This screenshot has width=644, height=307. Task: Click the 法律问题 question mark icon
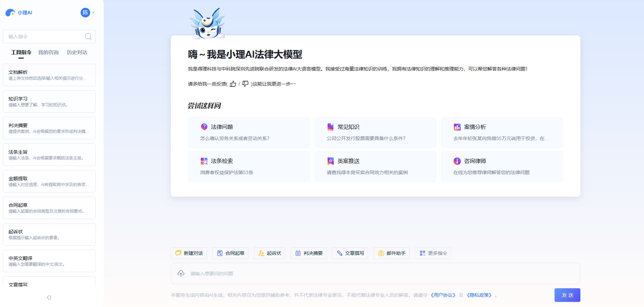[x=203, y=126]
